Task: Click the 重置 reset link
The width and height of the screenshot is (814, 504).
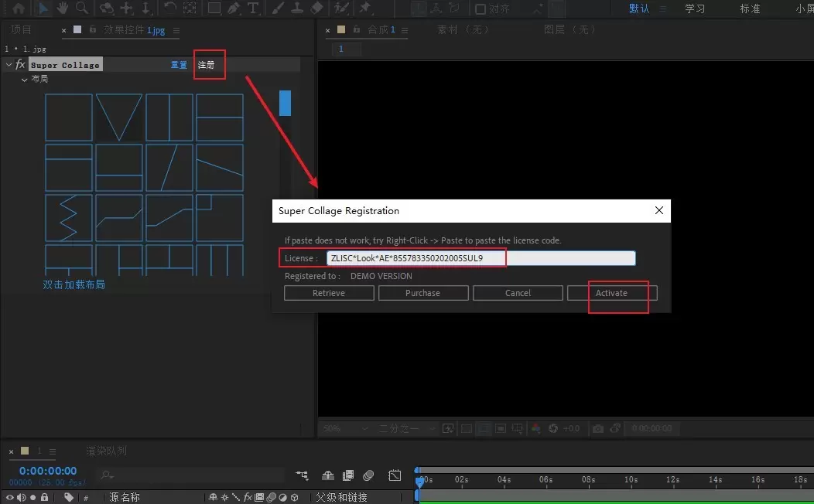Action: click(179, 65)
